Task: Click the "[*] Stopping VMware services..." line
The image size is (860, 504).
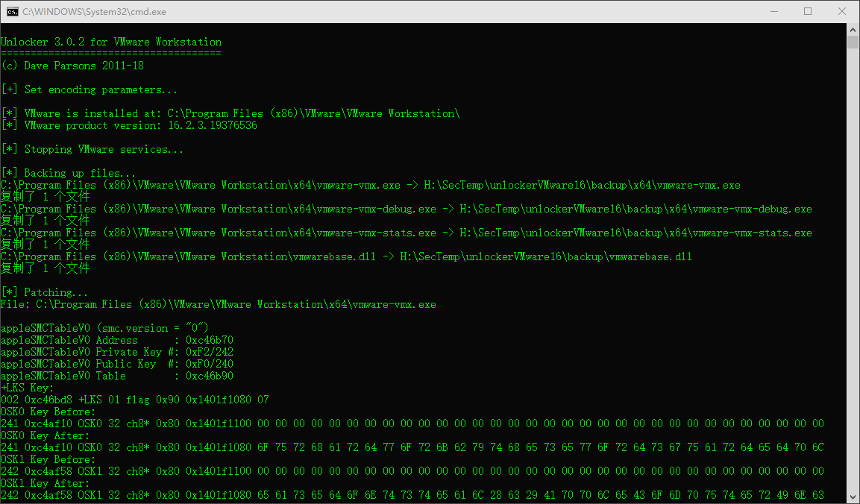Action: (x=92, y=149)
